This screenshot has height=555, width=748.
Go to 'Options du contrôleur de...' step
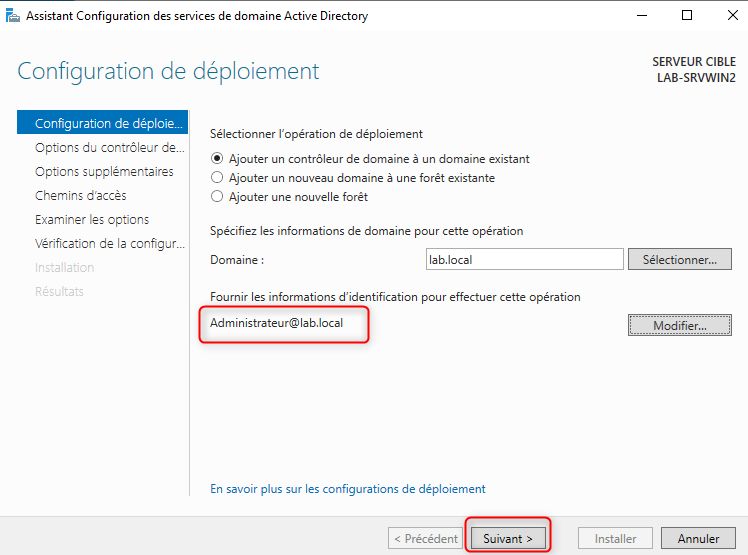coord(109,147)
